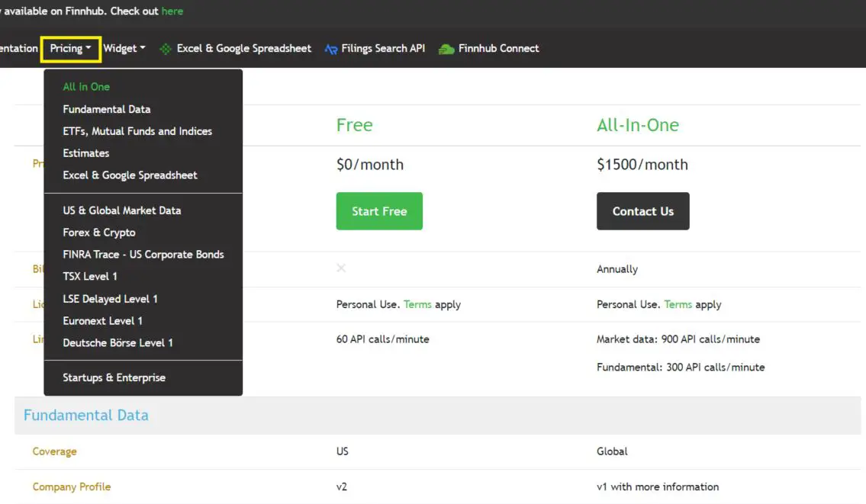Click the blue Filings Search API icon
The image size is (866, 504).
tap(331, 49)
